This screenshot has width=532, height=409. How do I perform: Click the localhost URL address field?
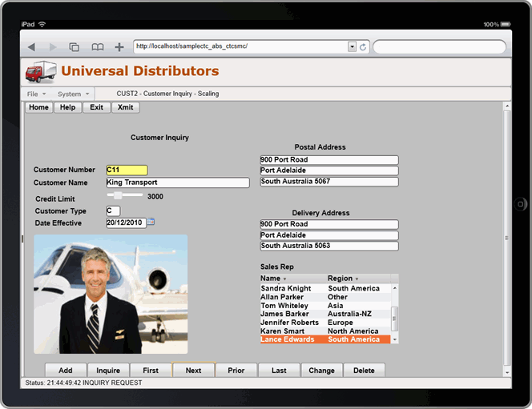[x=240, y=46]
